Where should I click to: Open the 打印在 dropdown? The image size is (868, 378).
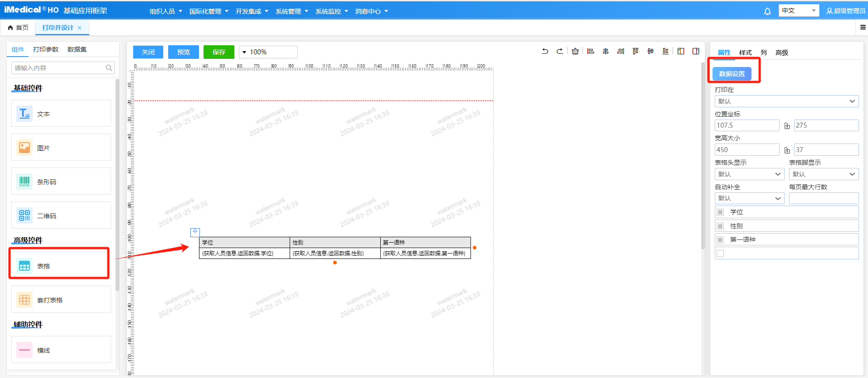786,101
